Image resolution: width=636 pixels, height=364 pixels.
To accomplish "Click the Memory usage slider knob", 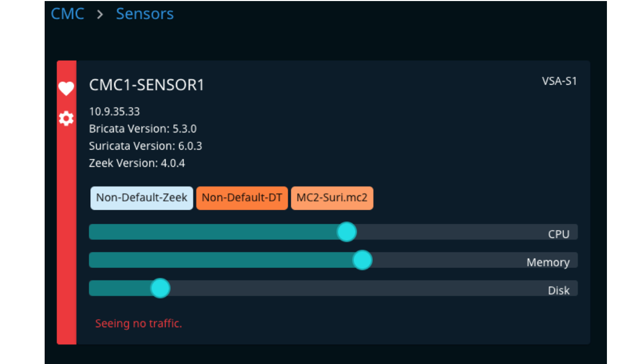I will (x=362, y=260).
